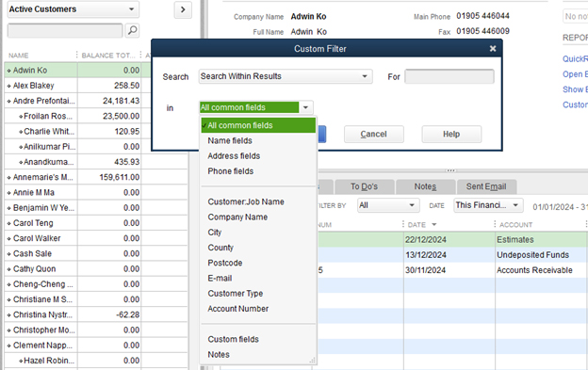
Task: Click the Cancel button
Action: [374, 134]
